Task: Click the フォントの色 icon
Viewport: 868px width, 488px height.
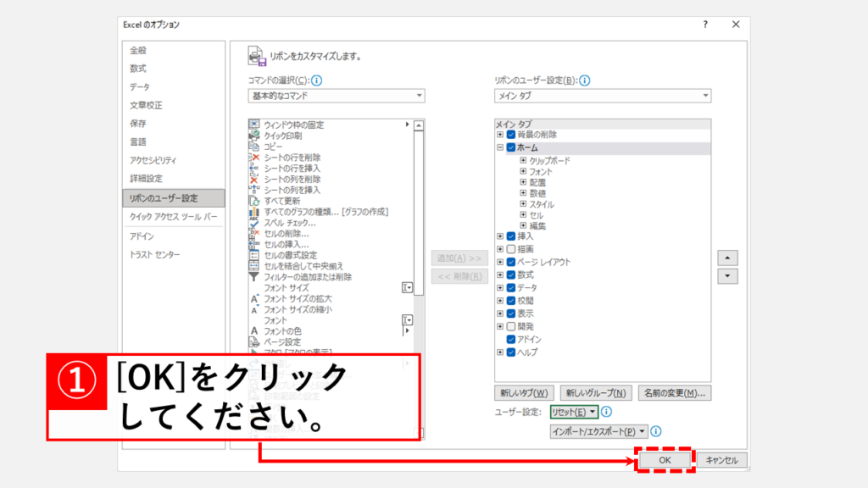Action: click(254, 331)
